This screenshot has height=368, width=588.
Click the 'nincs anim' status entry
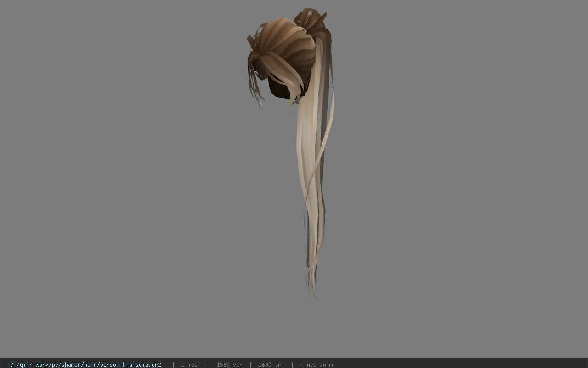317,365
